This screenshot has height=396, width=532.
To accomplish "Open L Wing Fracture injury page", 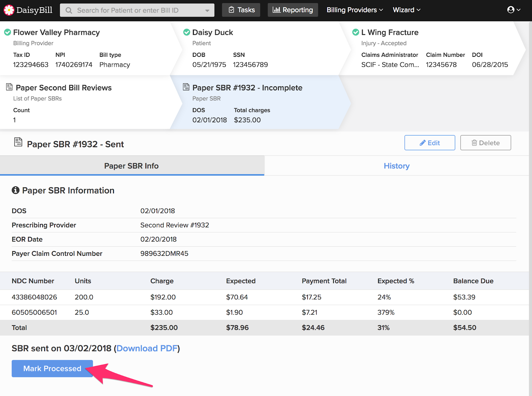I will point(390,32).
